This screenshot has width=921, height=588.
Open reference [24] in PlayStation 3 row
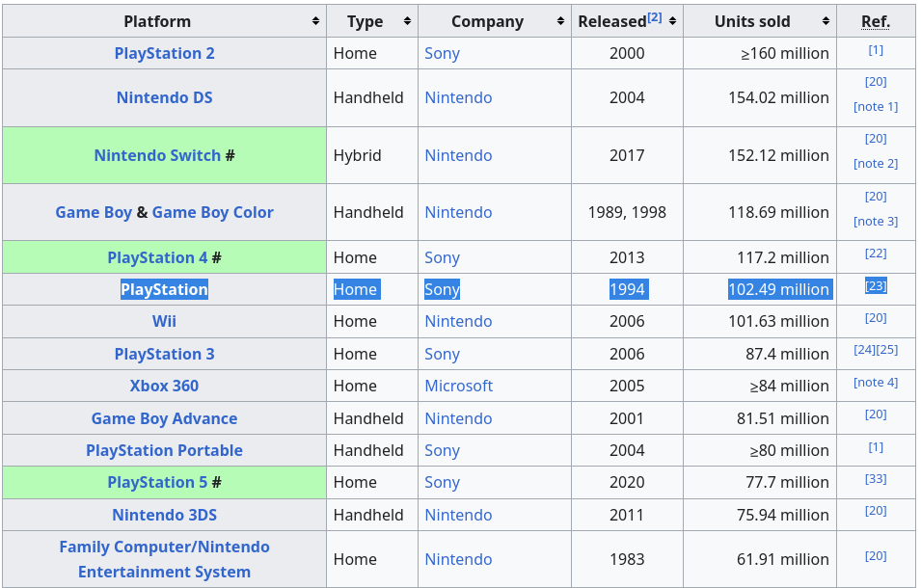click(865, 350)
